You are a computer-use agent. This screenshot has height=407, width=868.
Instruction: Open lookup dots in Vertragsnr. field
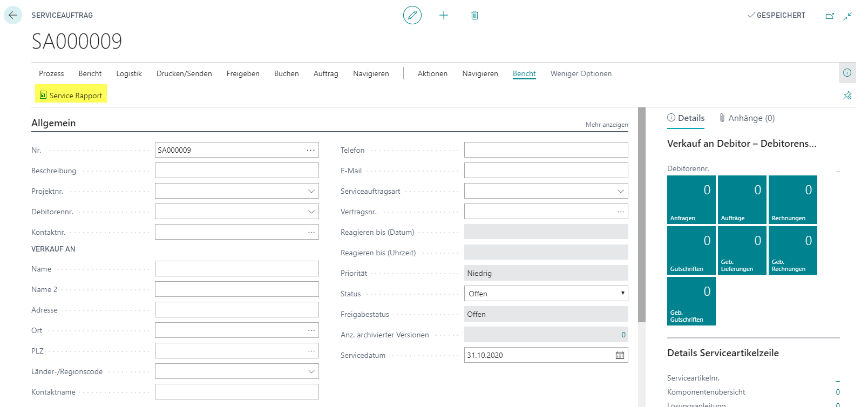click(621, 212)
